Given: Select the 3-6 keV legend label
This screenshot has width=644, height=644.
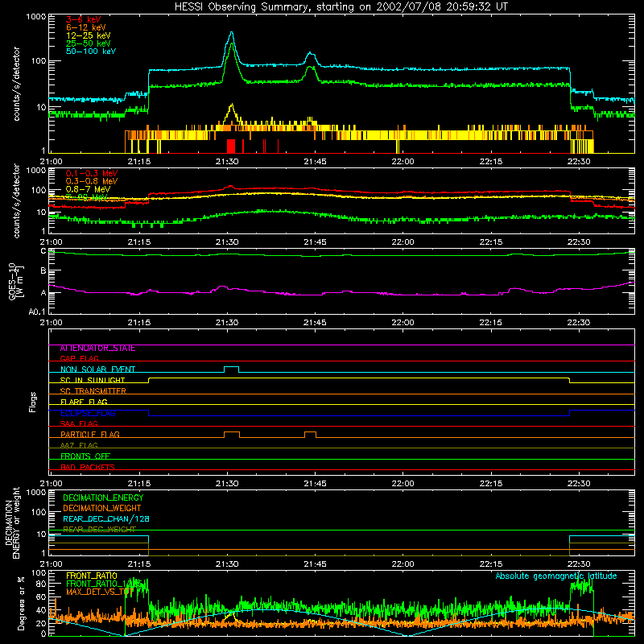Looking at the screenshot, I should point(83,19).
